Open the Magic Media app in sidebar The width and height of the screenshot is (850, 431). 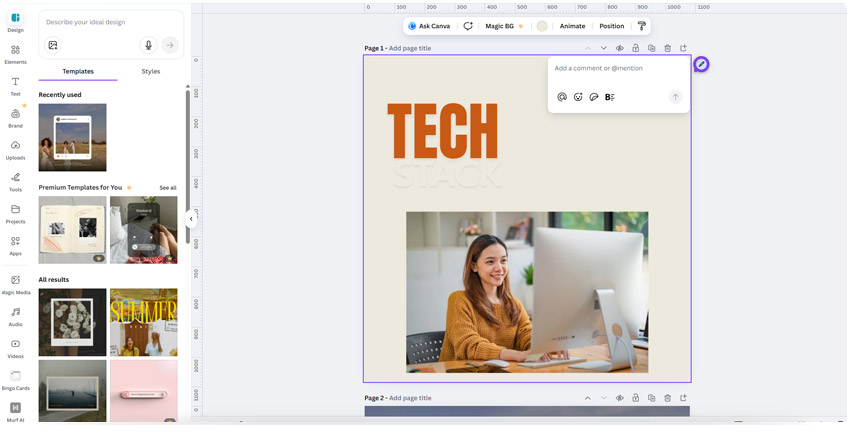pyautogui.click(x=15, y=284)
